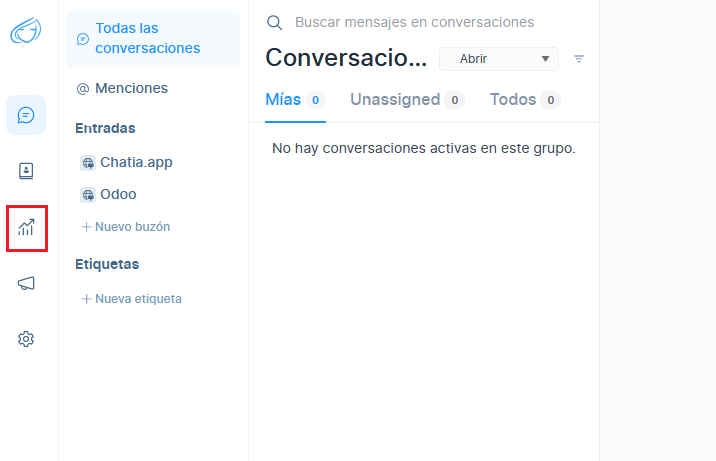716x461 pixels.
Task: Click the Chatia.app inbox globe icon
Action: pyautogui.click(x=88, y=163)
